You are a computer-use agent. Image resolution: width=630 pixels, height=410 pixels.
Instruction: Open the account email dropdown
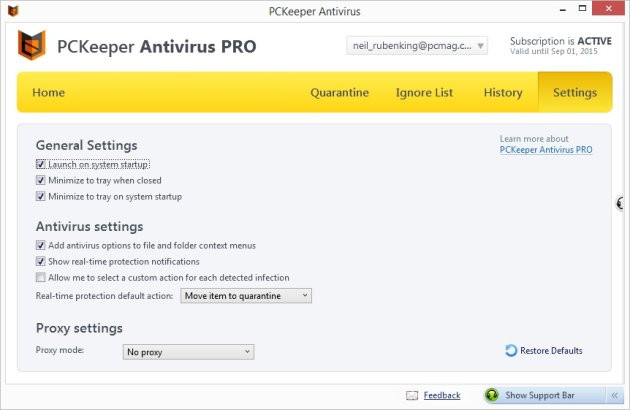pos(417,46)
